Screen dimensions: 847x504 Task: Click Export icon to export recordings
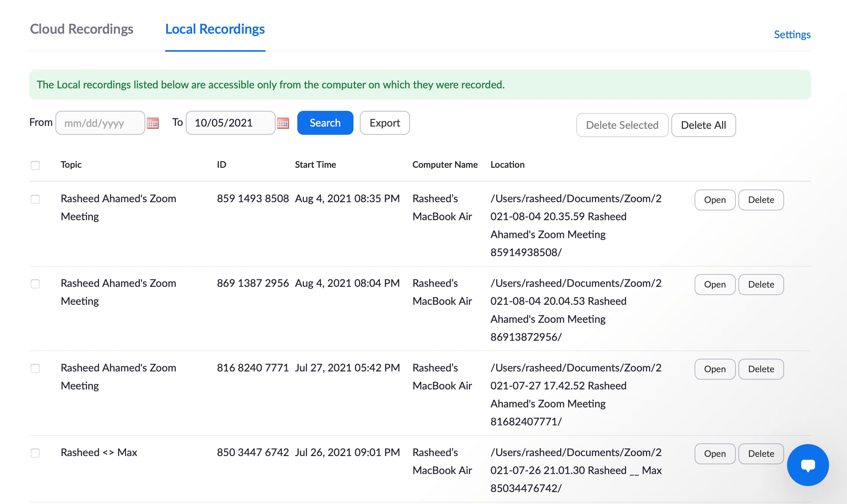(385, 122)
